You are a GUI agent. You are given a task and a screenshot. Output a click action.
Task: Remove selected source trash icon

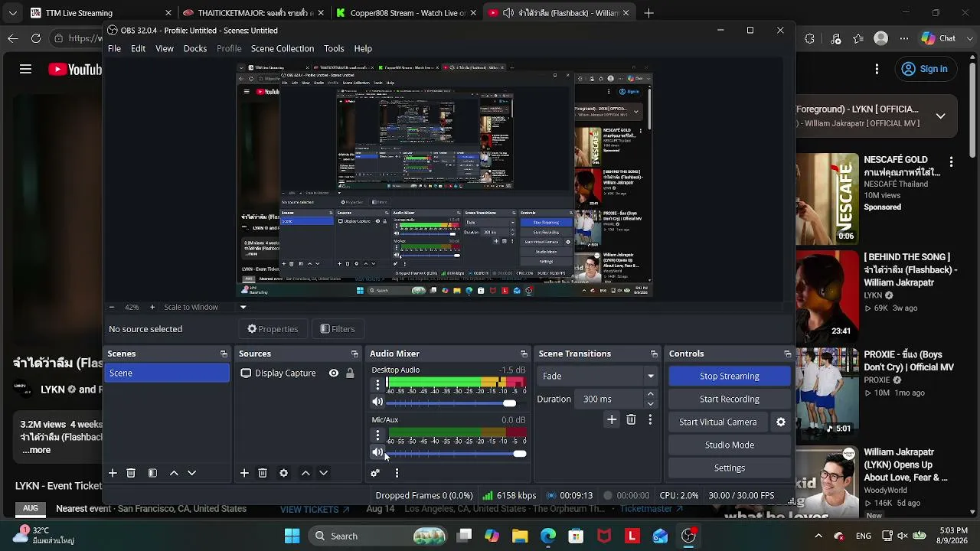[x=263, y=473]
